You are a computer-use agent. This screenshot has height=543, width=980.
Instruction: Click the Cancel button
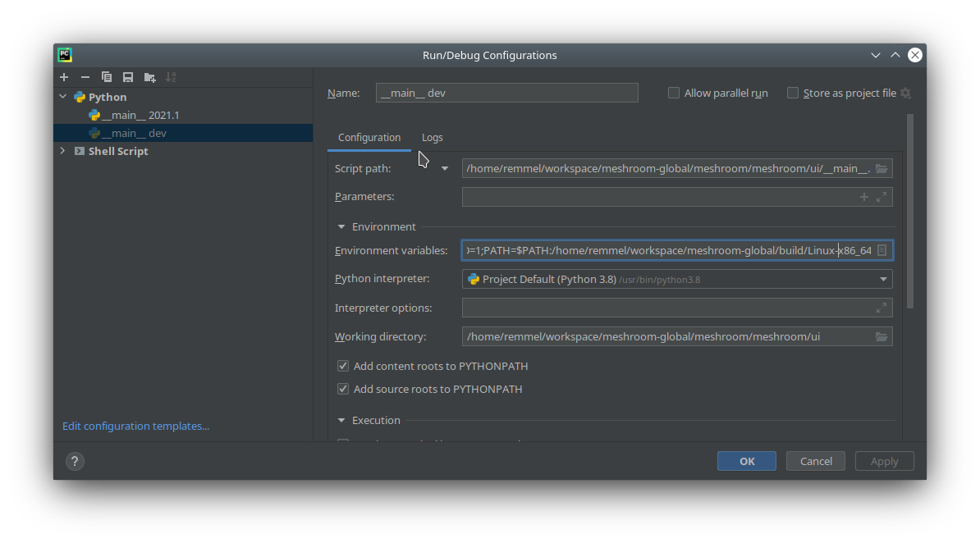coord(816,461)
